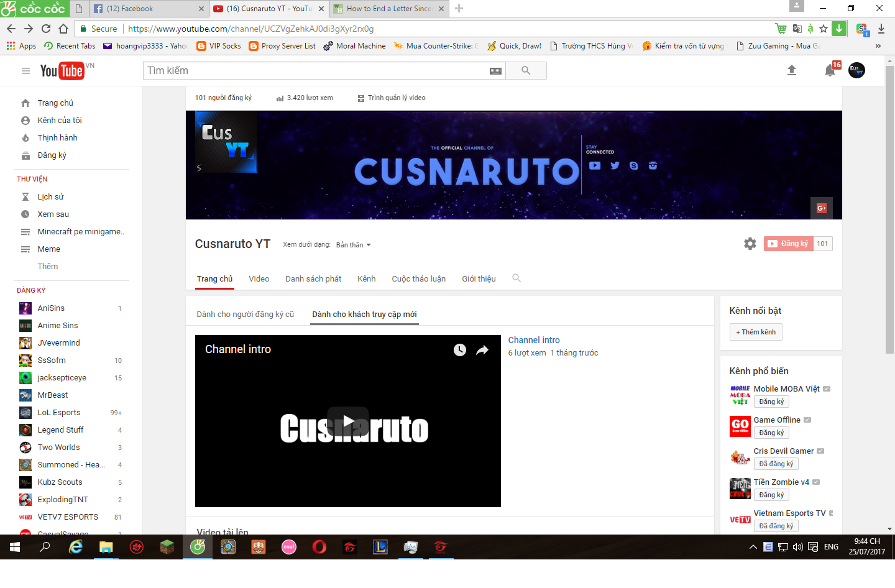Go to 'Trang chủ' in sidebar
The height and width of the screenshot is (588, 895).
coord(55,103)
